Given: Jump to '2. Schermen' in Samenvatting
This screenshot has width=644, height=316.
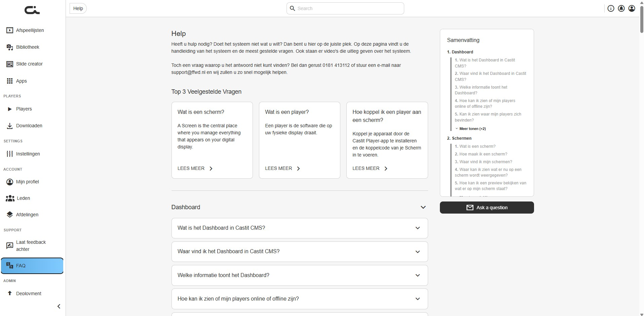Looking at the screenshot, I should coord(459,138).
